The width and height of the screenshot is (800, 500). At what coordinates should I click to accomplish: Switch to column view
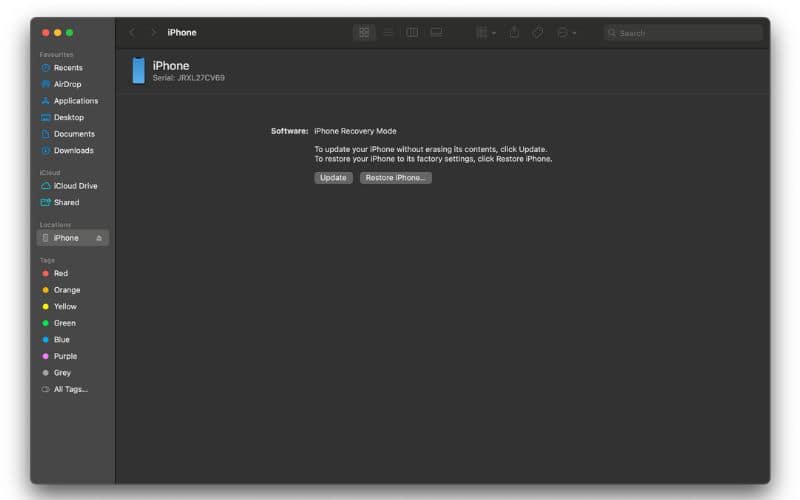click(x=412, y=33)
